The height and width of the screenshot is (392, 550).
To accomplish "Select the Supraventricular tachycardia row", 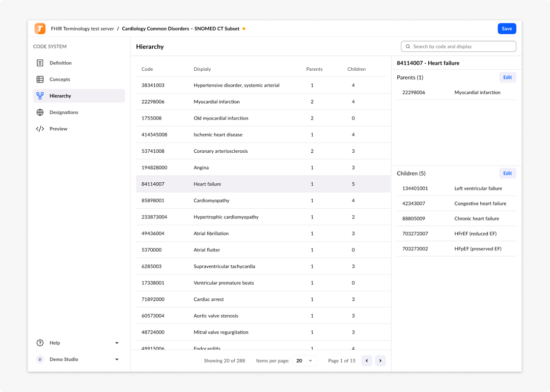I will 263,266.
